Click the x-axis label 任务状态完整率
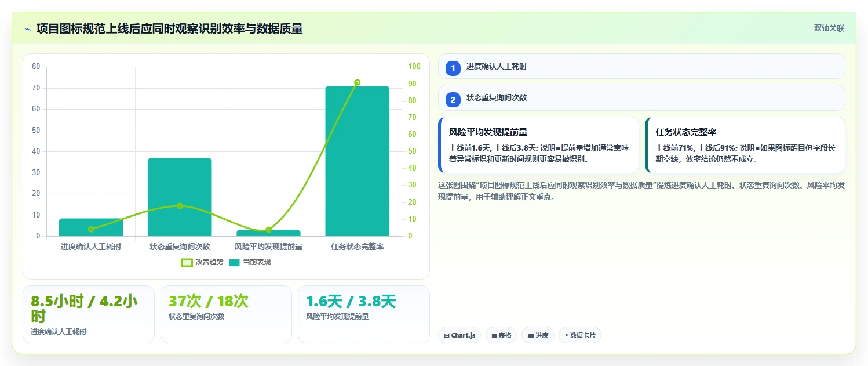 (357, 247)
